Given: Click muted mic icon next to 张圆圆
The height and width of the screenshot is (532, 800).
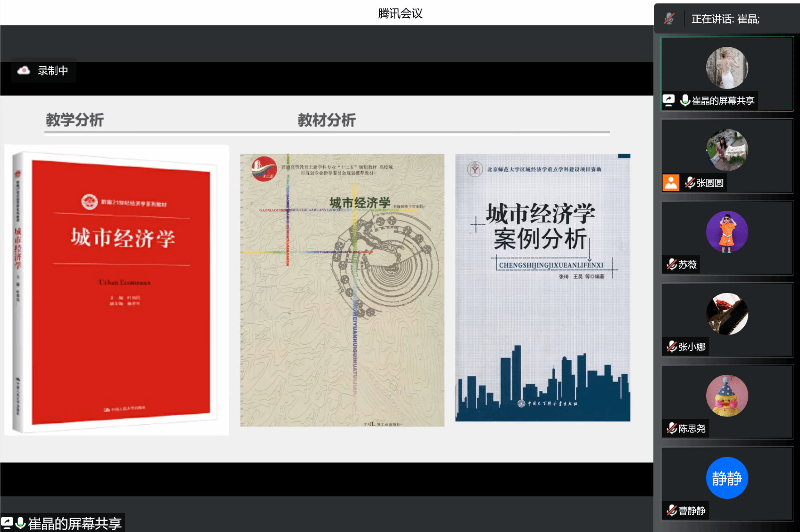Looking at the screenshot, I should (690, 183).
